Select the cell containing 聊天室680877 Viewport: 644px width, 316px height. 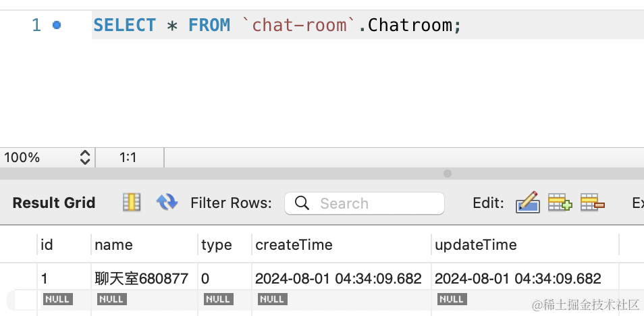[x=142, y=278]
